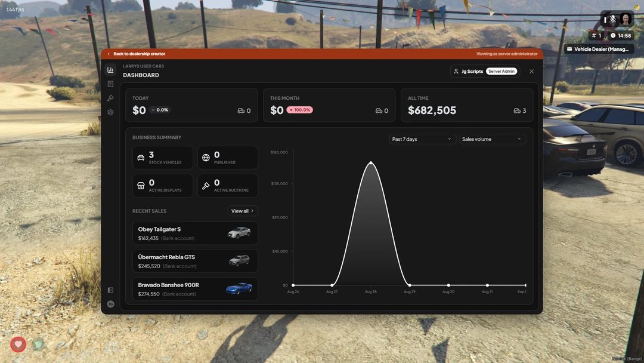Close the dealership dashboard window
Screen dimensions: 644x363
coord(531,72)
